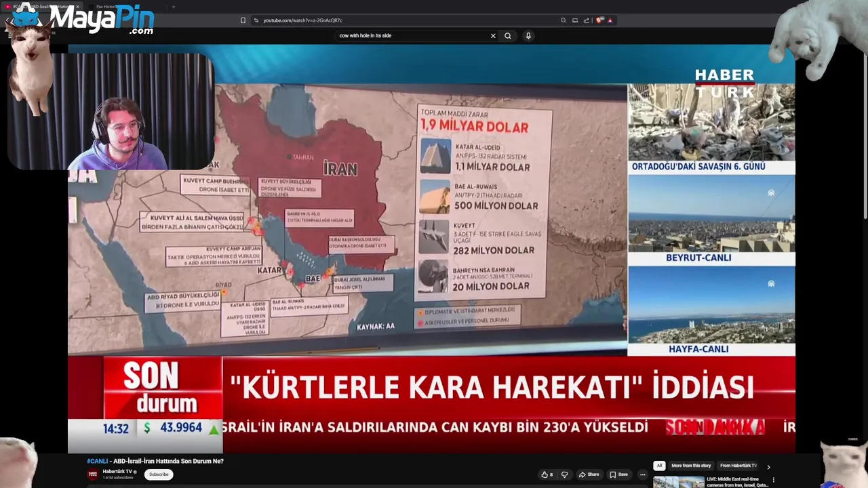Click the '20 MİLYON DOLAR' damage figure
The width and height of the screenshot is (868, 488).
[x=491, y=286]
